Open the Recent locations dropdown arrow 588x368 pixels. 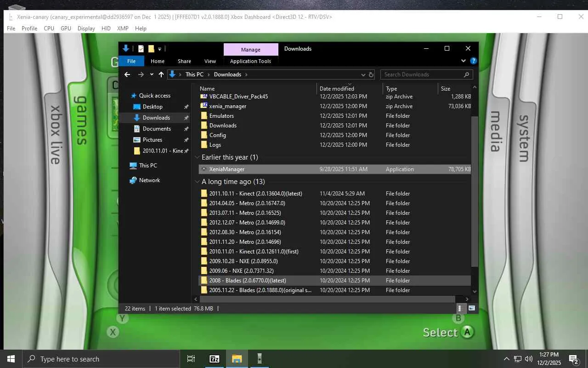[152, 75]
